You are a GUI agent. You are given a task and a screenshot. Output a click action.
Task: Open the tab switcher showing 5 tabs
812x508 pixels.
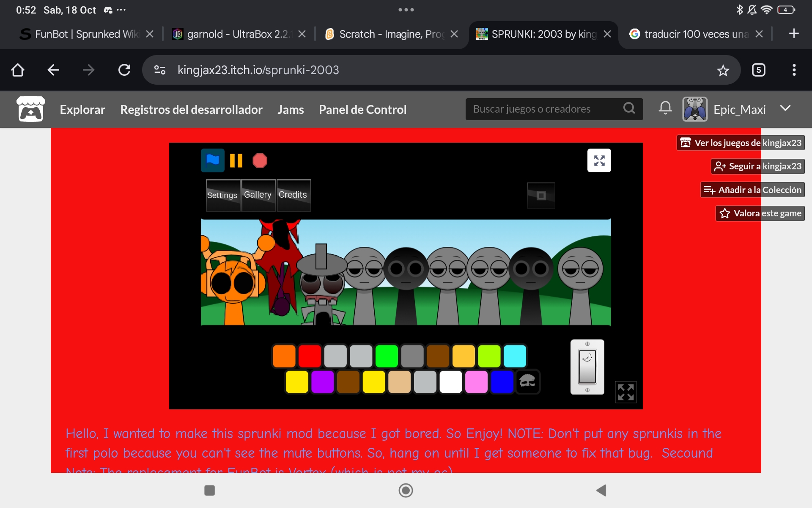coord(758,70)
